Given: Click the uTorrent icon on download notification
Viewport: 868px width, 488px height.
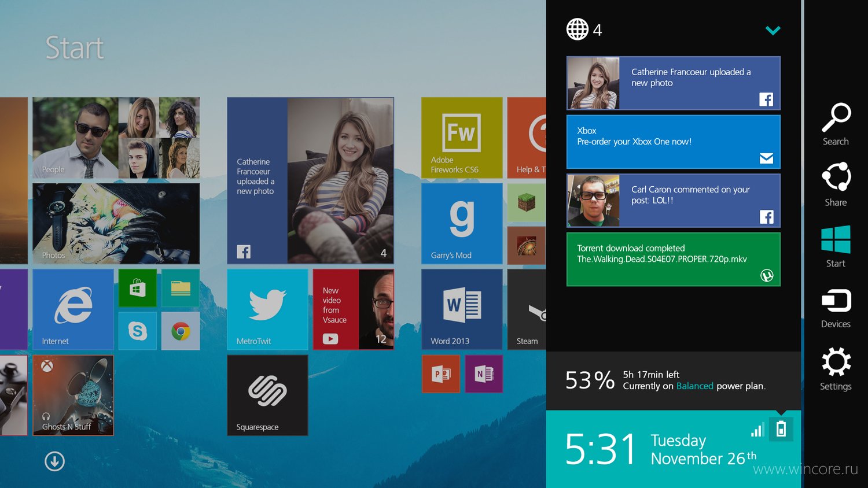Looking at the screenshot, I should tap(766, 276).
